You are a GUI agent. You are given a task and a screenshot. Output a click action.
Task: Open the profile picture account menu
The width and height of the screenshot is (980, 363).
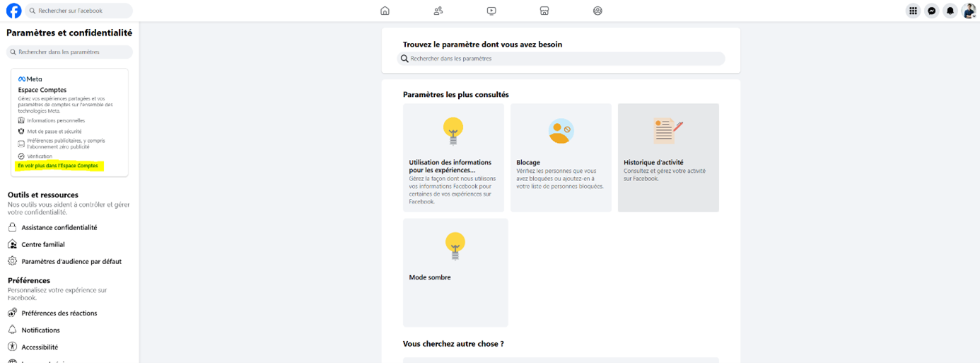pos(969,11)
